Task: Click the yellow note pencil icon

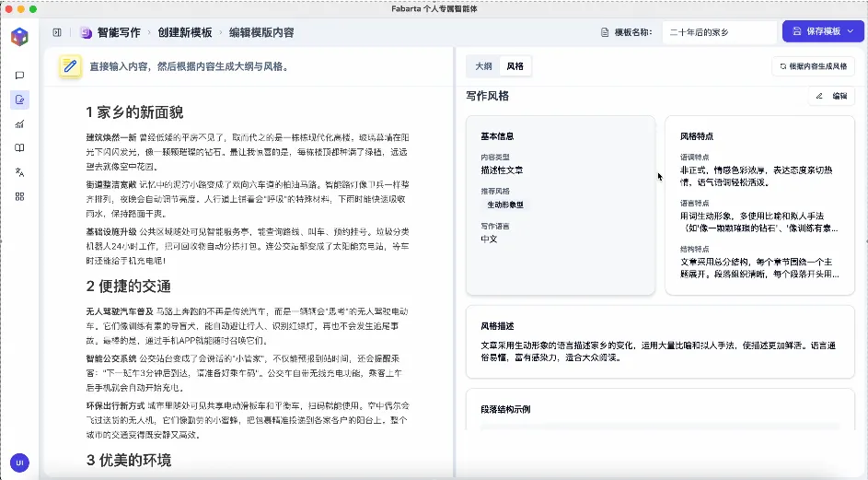Action: pyautogui.click(x=70, y=66)
